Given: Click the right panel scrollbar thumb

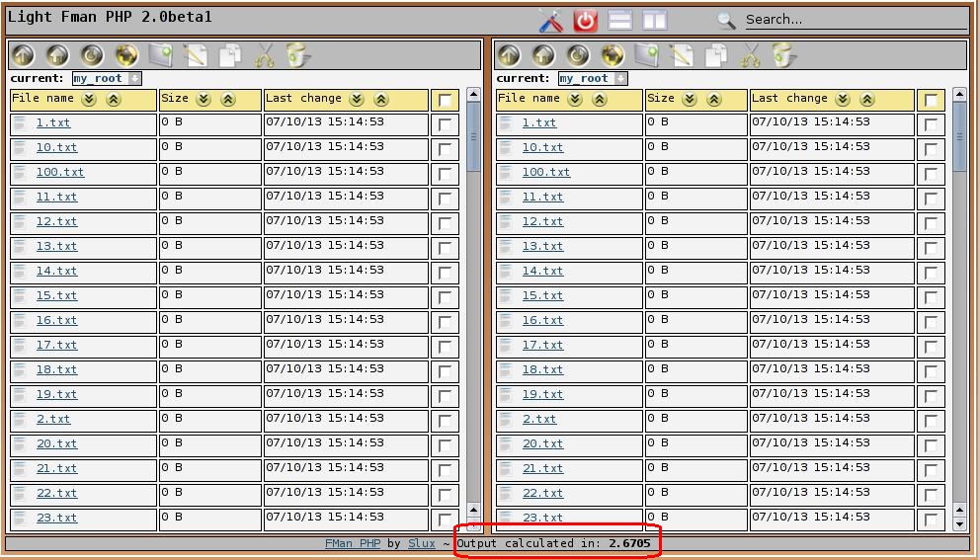Looking at the screenshot, I should point(959,136).
